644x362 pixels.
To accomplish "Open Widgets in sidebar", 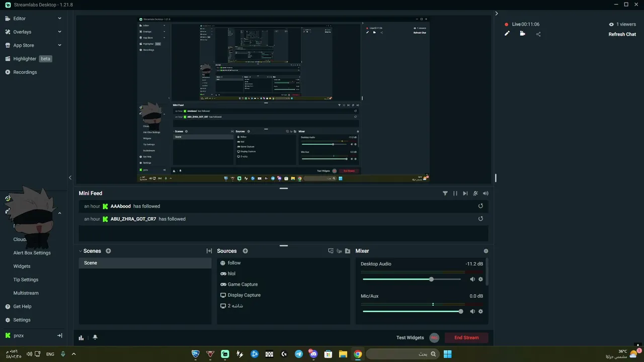I will coord(22,266).
